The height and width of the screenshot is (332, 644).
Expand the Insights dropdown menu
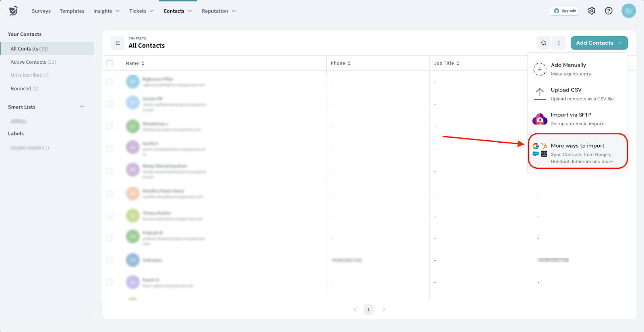tap(106, 11)
